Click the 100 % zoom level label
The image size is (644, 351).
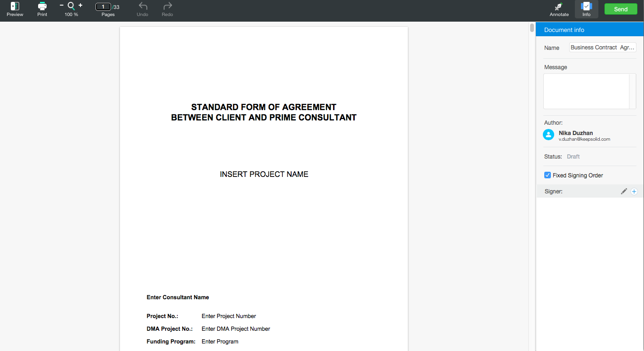pyautogui.click(x=72, y=15)
